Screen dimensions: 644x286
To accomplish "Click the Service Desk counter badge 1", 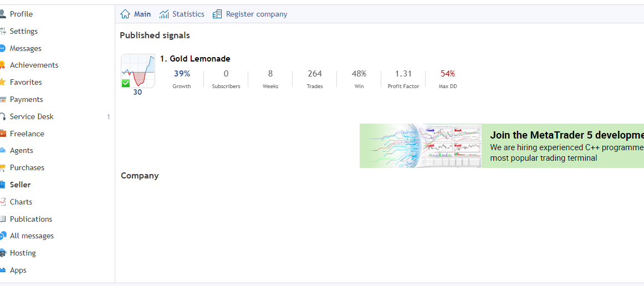I will click(x=109, y=117).
